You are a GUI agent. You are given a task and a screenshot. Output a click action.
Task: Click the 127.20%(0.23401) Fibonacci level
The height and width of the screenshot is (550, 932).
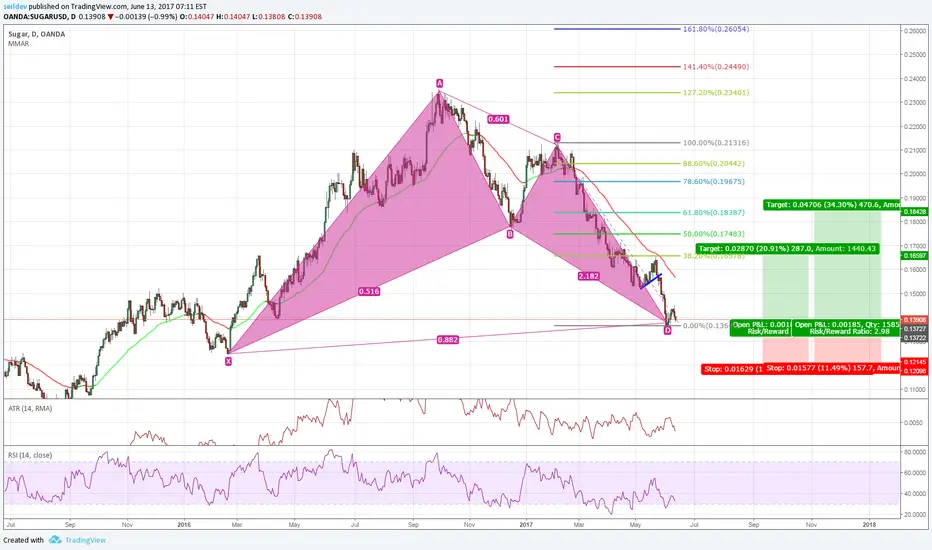[716, 92]
